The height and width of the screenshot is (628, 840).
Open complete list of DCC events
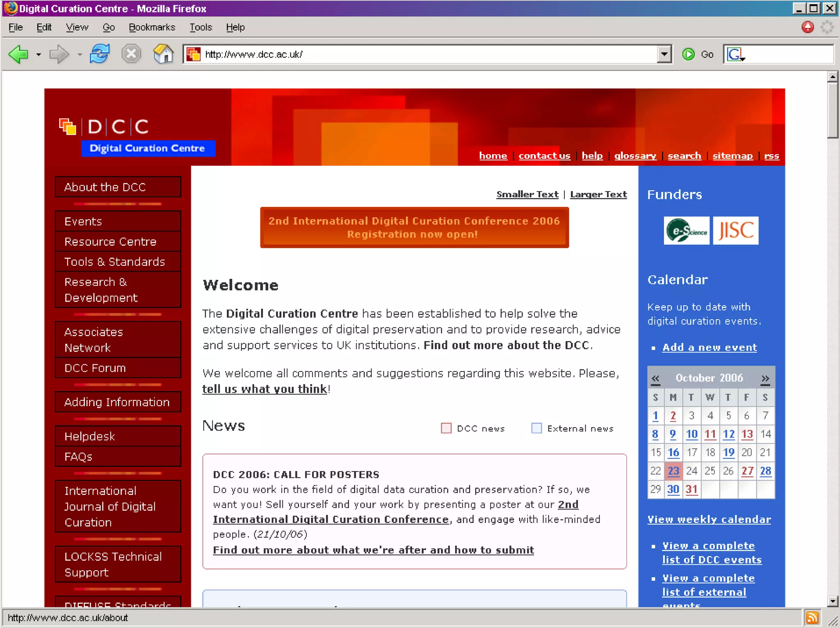[712, 553]
